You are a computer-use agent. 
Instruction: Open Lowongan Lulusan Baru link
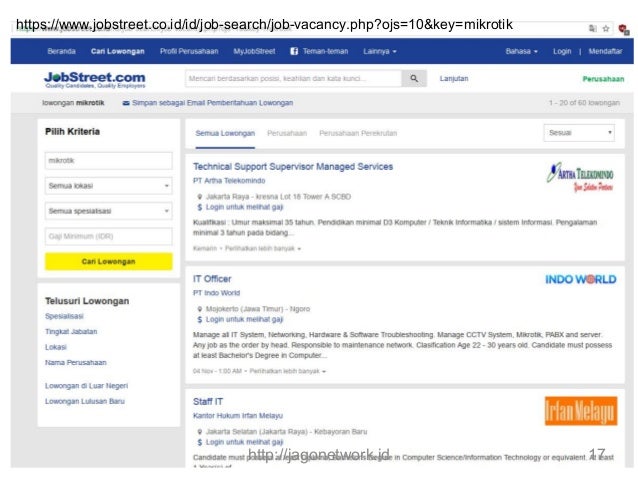pyautogui.click(x=85, y=401)
